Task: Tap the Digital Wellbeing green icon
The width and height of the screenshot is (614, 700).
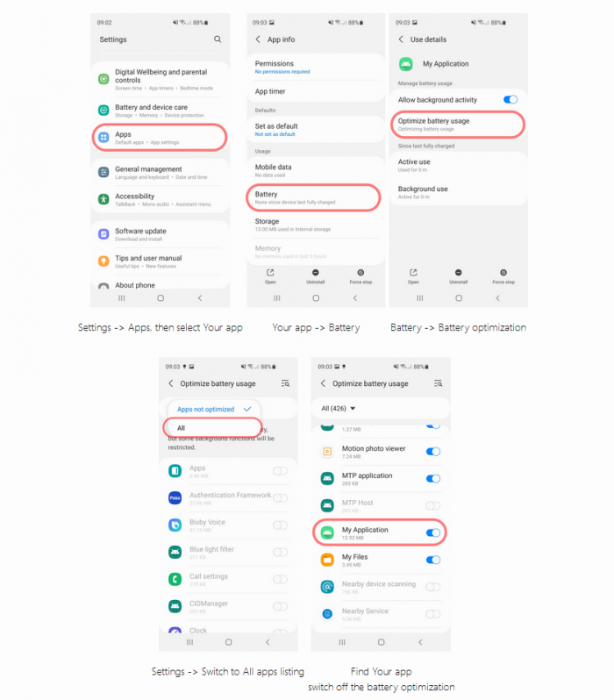Action: (104, 79)
